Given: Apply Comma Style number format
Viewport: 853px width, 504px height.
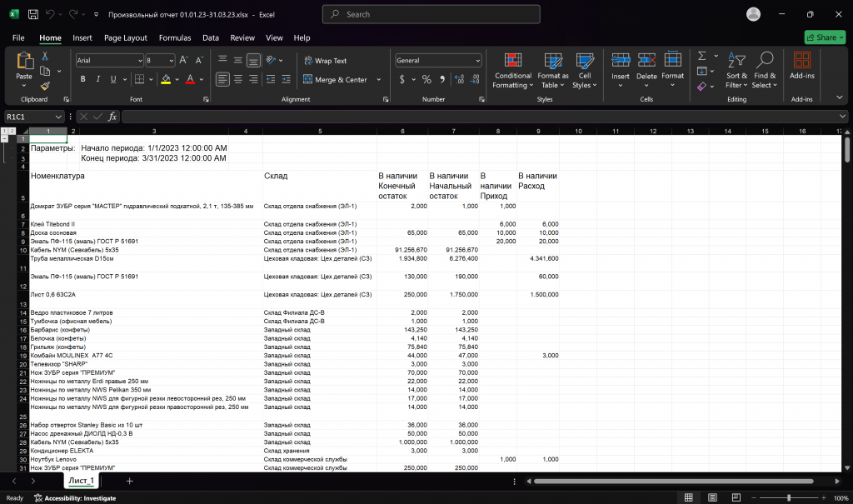Looking at the screenshot, I should pyautogui.click(x=442, y=79).
